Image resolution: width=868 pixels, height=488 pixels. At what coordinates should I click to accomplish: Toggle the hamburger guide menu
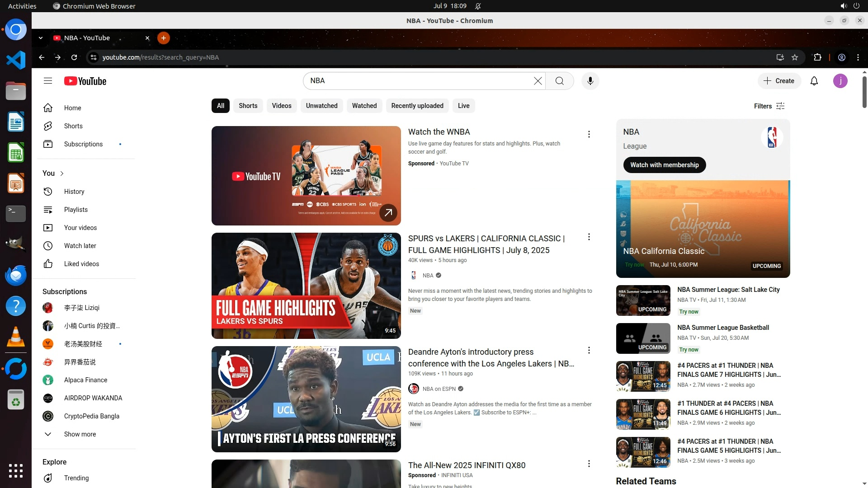[x=48, y=81]
